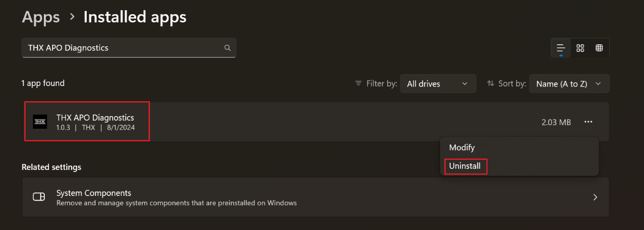This screenshot has width=644, height=230.
Task: Open the System Components chevron arrow
Action: pos(595,197)
